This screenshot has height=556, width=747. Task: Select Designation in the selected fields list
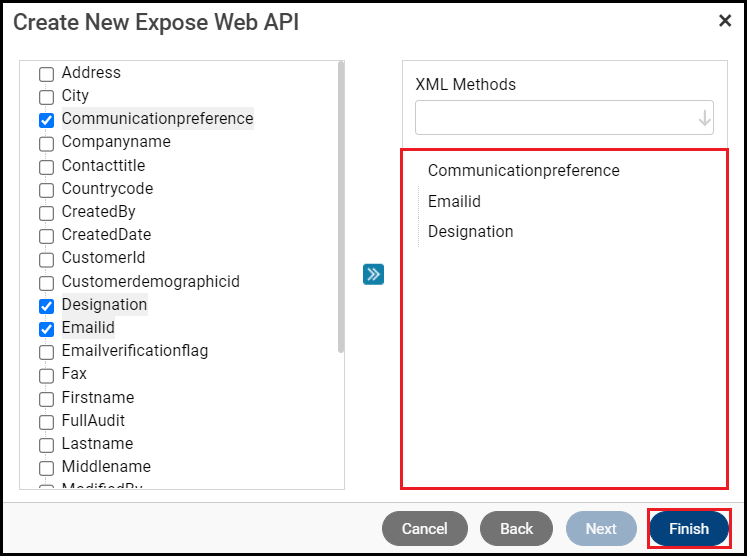click(470, 232)
